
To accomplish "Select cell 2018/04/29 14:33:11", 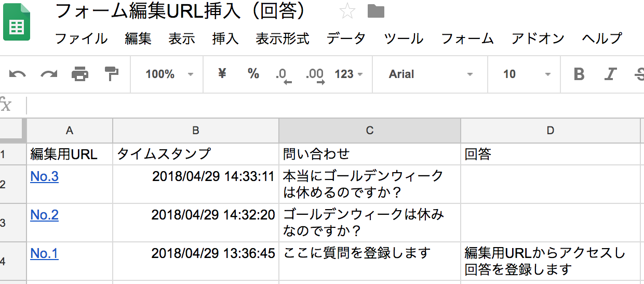I will point(196,184).
